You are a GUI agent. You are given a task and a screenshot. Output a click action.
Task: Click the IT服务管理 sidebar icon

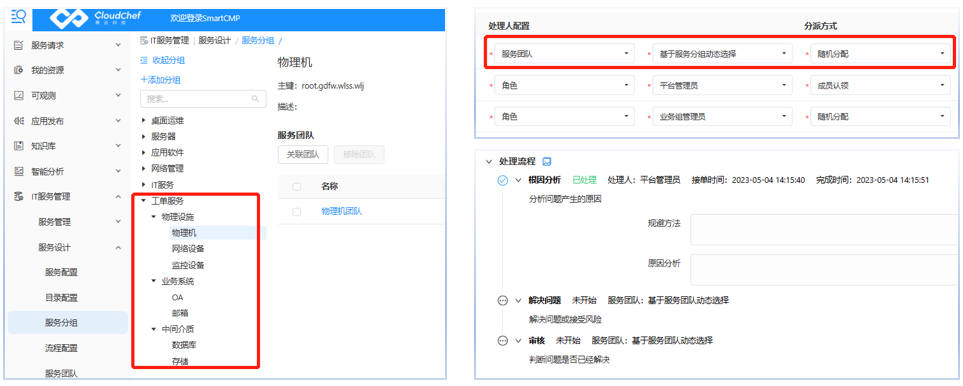click(18, 196)
